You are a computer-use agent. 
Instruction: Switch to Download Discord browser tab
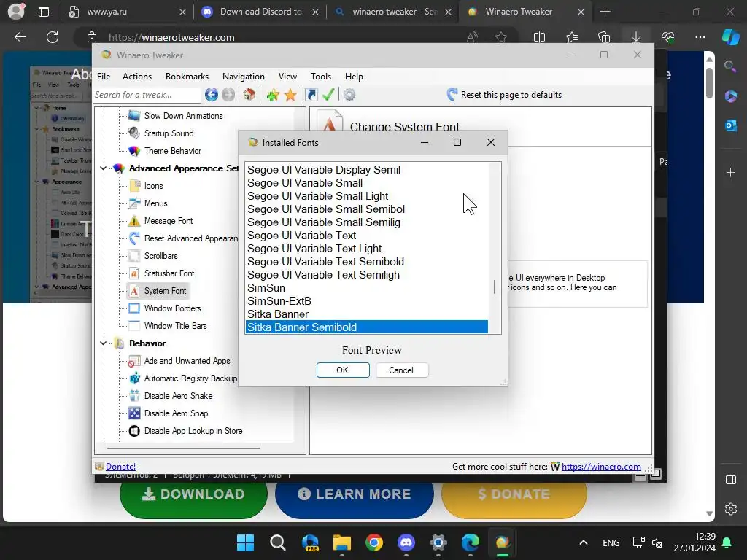[260, 12]
